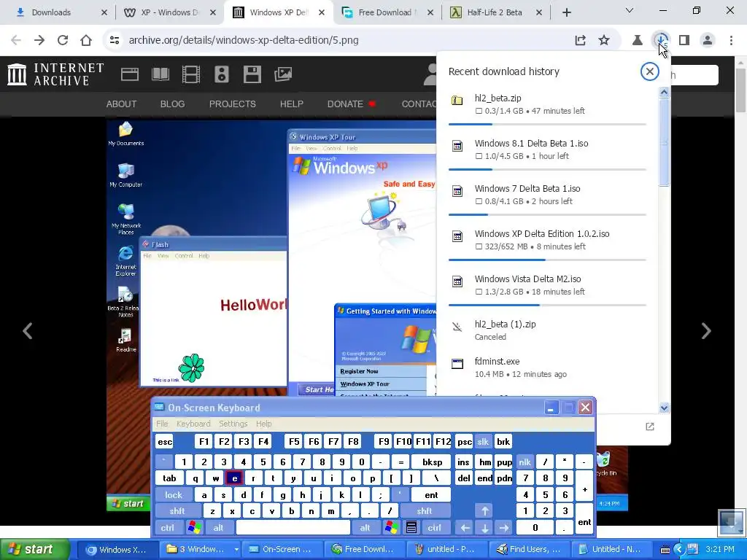Click the Windows start button
Screen dimensions: 747x560
[x=35, y=550]
